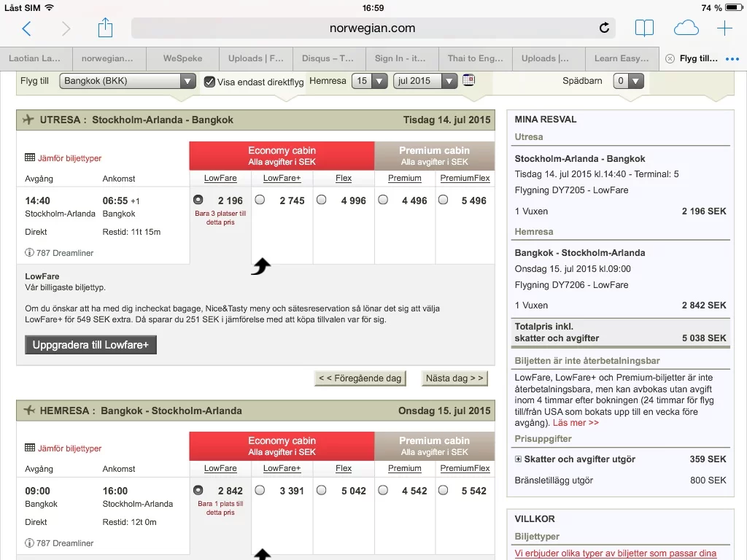This screenshot has height=560, width=747.
Task: Click the Nästa dag >> button
Action: pyautogui.click(x=454, y=378)
